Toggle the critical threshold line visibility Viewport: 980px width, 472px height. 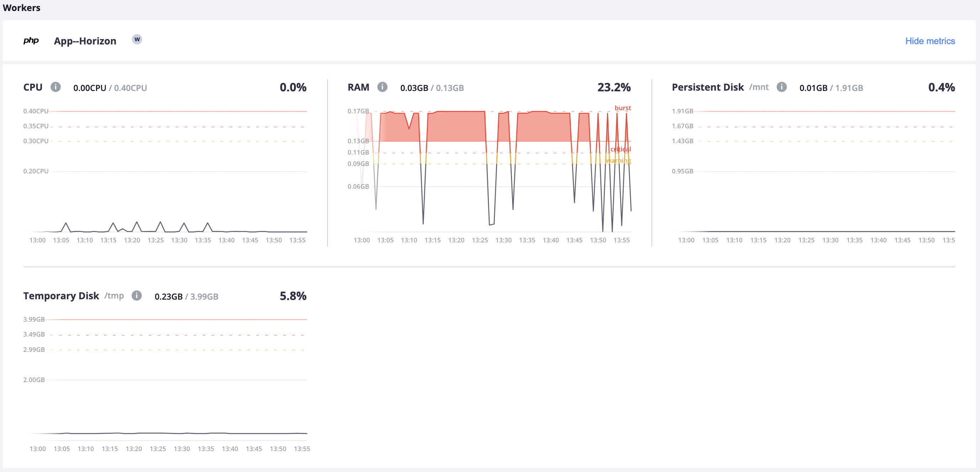point(621,149)
